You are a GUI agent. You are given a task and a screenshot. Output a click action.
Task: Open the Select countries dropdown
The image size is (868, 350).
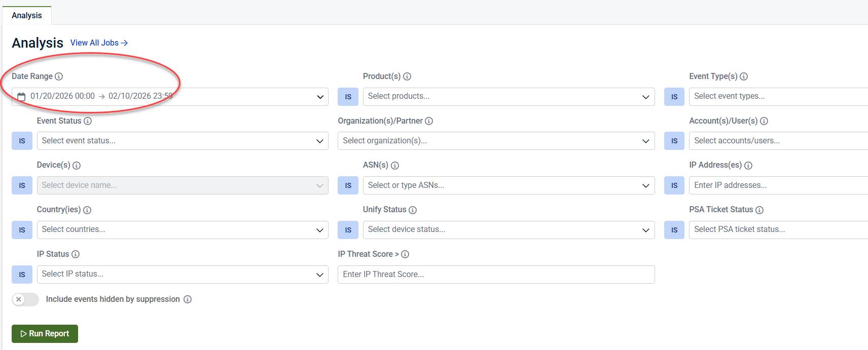[x=182, y=230]
